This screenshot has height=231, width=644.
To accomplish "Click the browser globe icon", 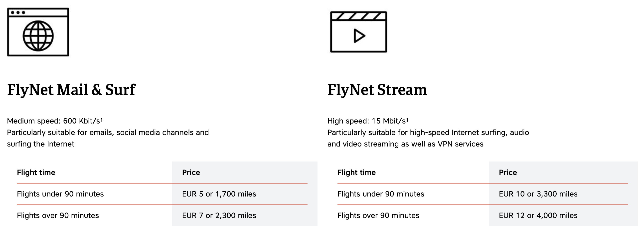I will coord(38,32).
